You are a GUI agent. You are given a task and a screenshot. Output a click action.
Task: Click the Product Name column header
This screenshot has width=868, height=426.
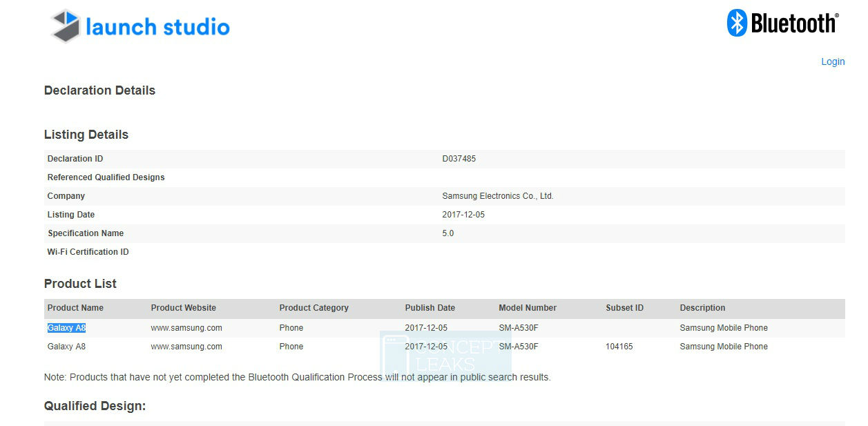pos(75,308)
